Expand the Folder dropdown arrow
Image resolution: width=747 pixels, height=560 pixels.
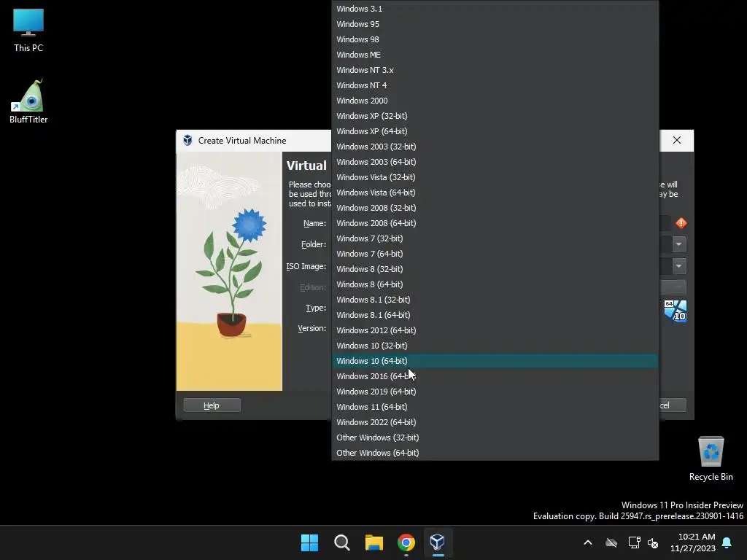click(679, 244)
